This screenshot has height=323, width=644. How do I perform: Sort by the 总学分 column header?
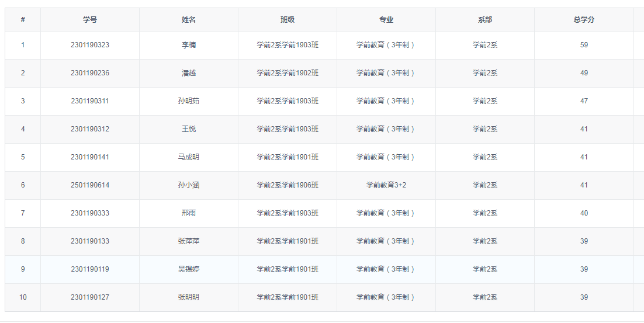click(584, 20)
